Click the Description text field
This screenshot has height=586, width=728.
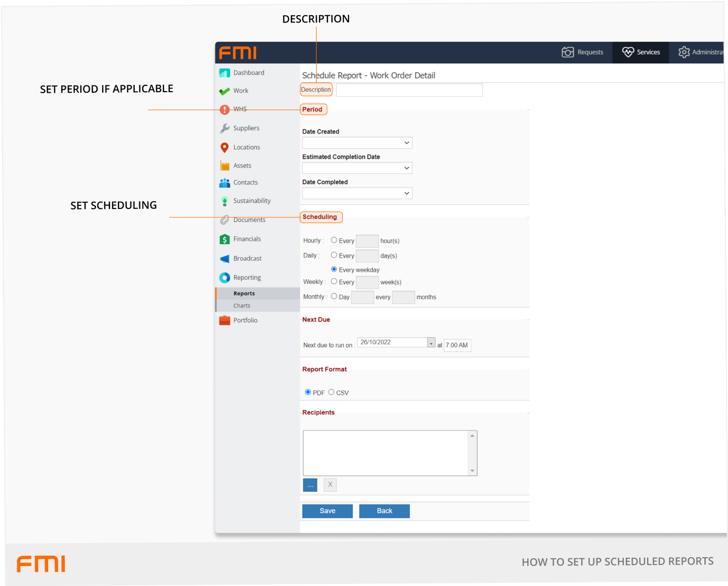click(409, 90)
